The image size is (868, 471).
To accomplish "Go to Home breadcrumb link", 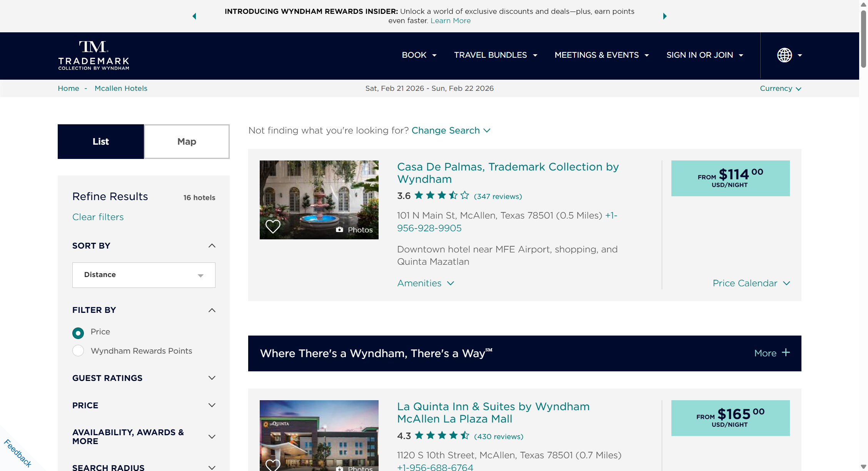I will [x=68, y=89].
